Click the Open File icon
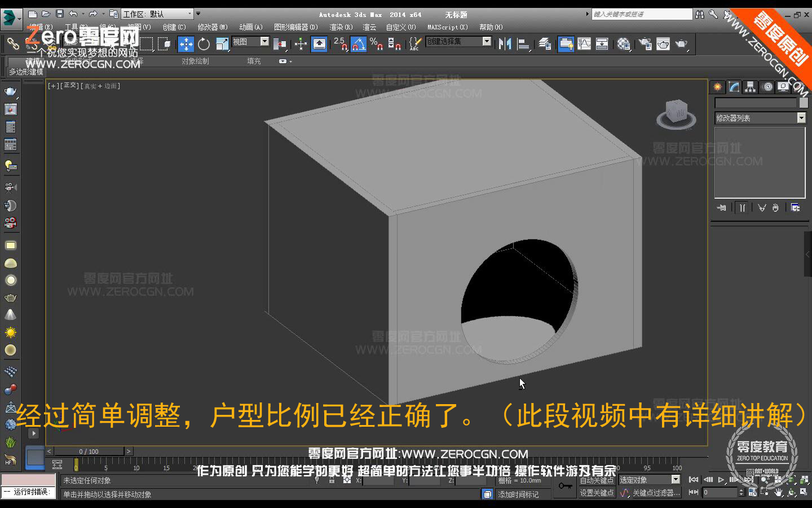The height and width of the screenshot is (508, 812). [x=46, y=14]
